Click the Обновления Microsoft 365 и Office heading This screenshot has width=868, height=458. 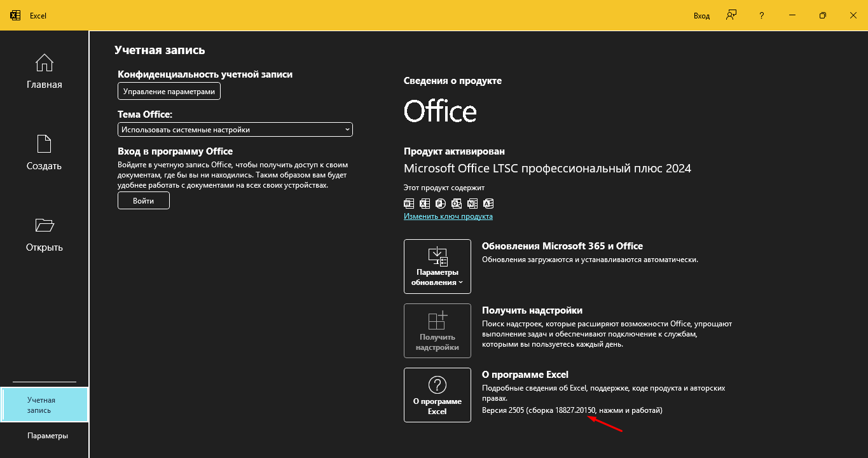(x=562, y=246)
